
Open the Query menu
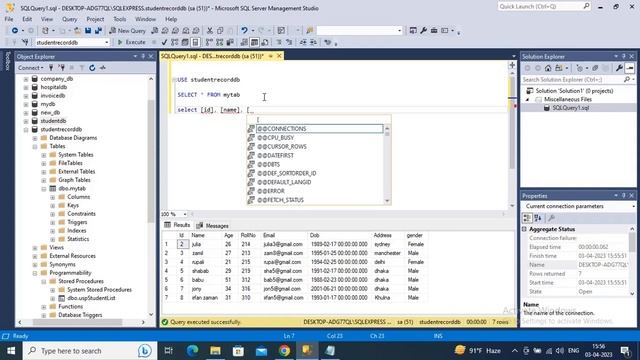tap(69, 19)
